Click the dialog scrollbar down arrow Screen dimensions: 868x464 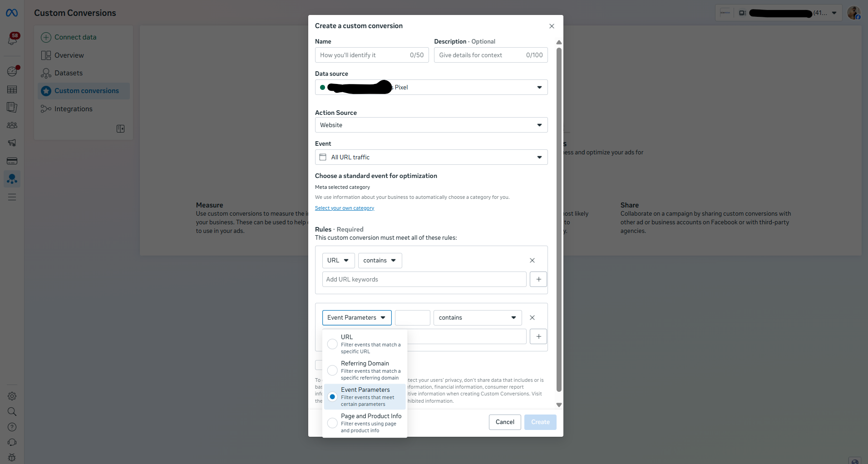pos(559,405)
